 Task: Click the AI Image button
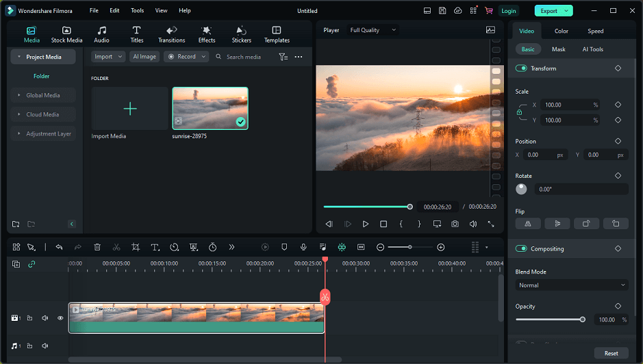[144, 57]
